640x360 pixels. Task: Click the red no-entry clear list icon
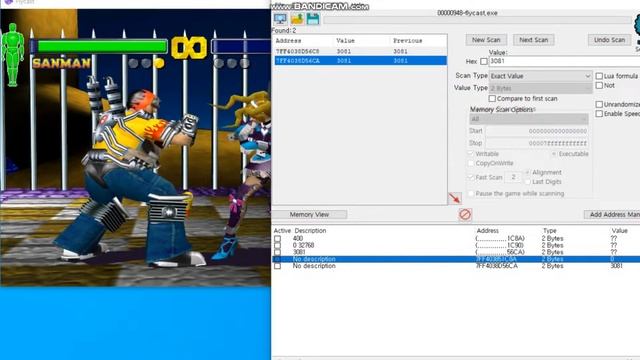pyautogui.click(x=465, y=214)
